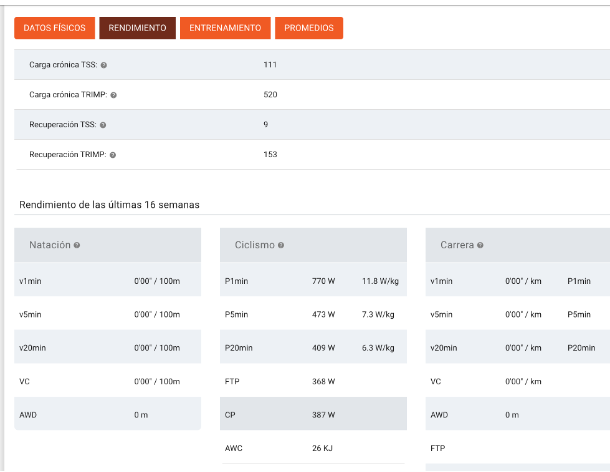Switch to the Datos Físicos tab
The height and width of the screenshot is (472, 610).
(55, 28)
